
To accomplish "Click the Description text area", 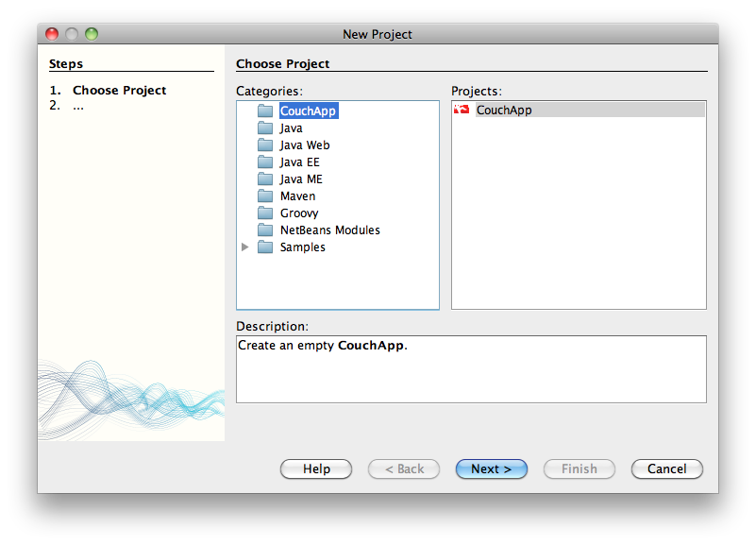I will click(x=471, y=369).
